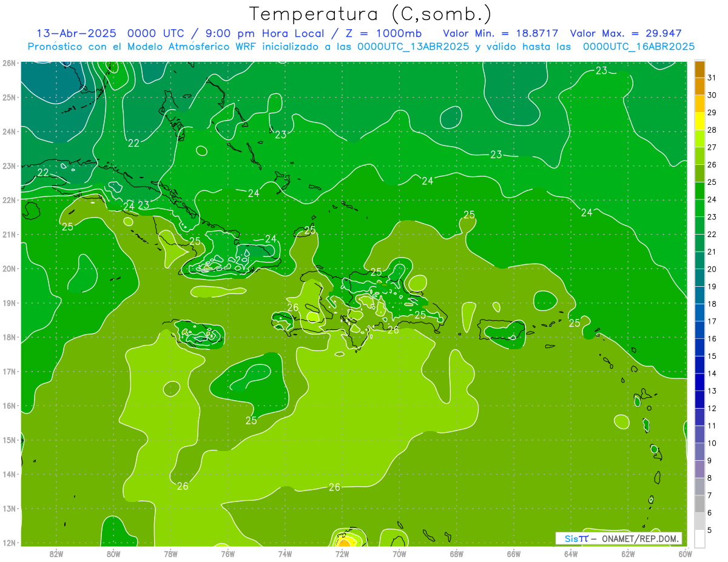Click latitude axis label "18N"
The width and height of the screenshot is (728, 562).
click(9, 337)
